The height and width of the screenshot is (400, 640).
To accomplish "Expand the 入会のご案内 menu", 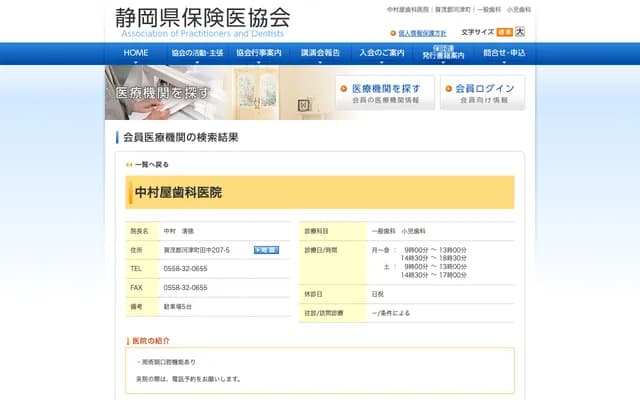I will [x=381, y=52].
